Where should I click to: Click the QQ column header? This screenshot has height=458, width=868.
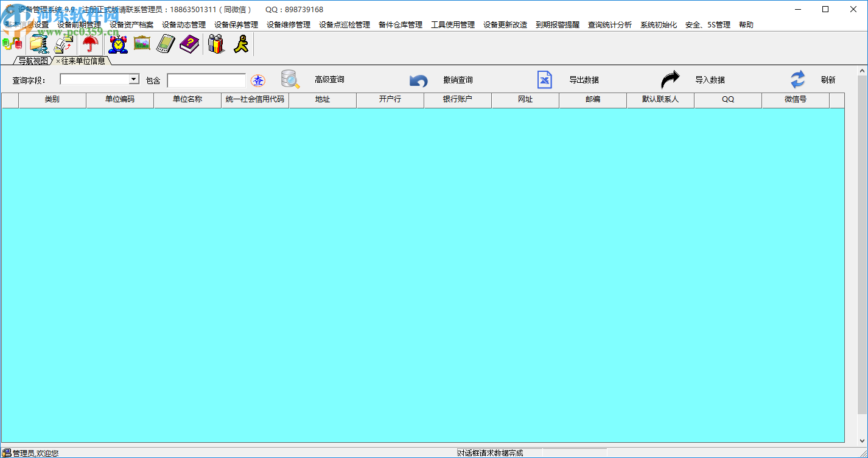coord(728,100)
